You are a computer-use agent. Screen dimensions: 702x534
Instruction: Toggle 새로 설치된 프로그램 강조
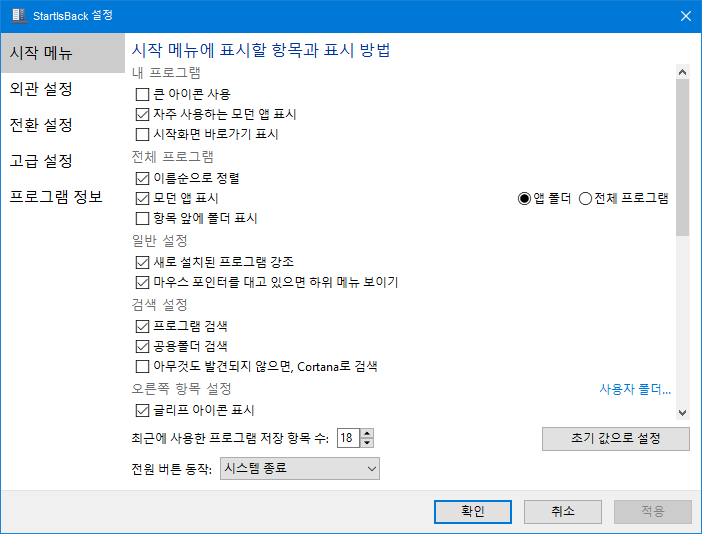pos(142,262)
